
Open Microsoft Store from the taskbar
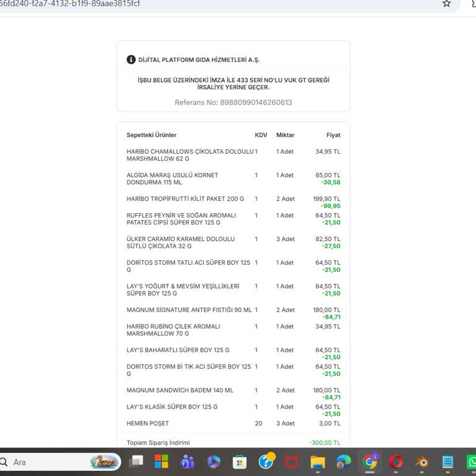click(x=239, y=462)
